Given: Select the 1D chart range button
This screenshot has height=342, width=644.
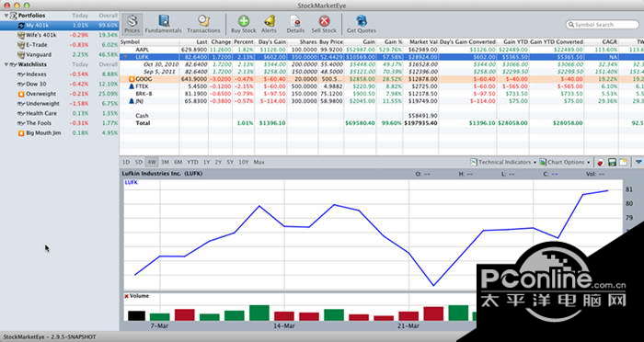Looking at the screenshot, I should (x=127, y=162).
